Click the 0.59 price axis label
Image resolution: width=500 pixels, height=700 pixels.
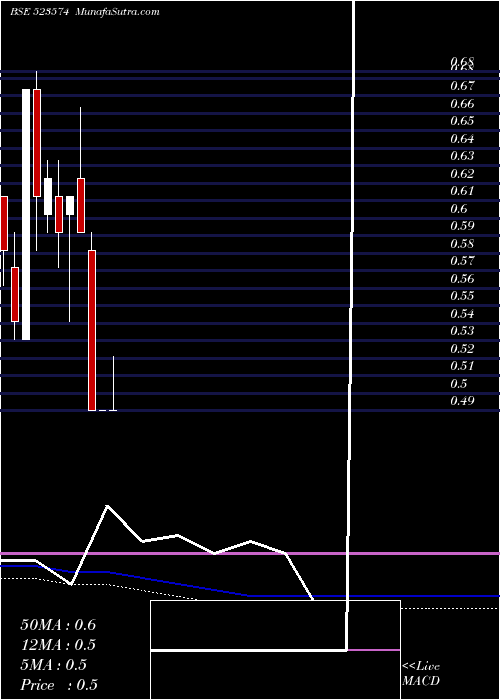pyautogui.click(x=462, y=226)
